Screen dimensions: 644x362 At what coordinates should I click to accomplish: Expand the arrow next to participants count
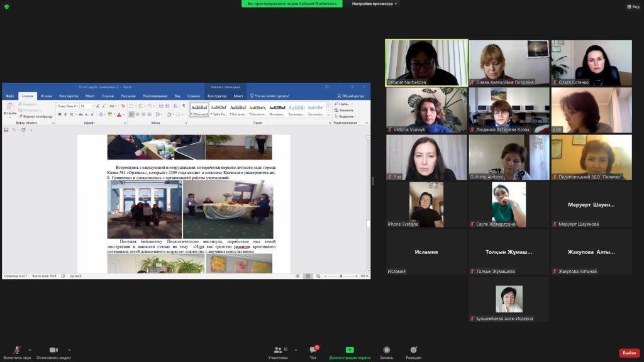(294, 350)
